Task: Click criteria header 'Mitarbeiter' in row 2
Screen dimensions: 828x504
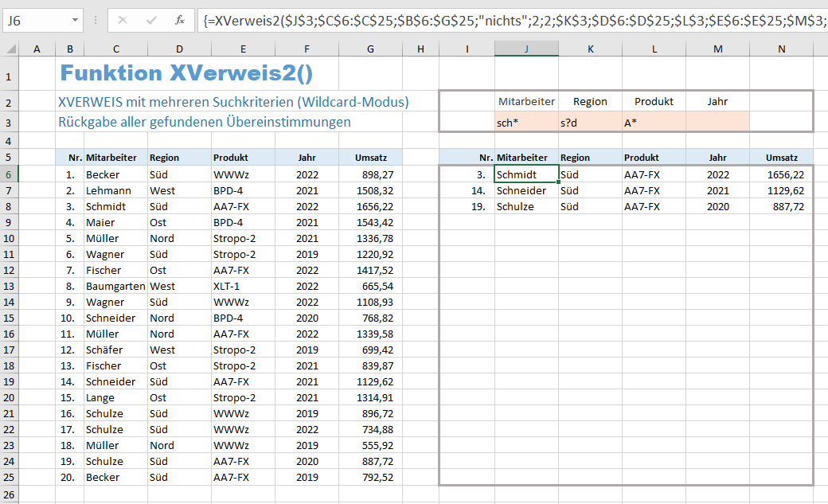Action: point(526,101)
